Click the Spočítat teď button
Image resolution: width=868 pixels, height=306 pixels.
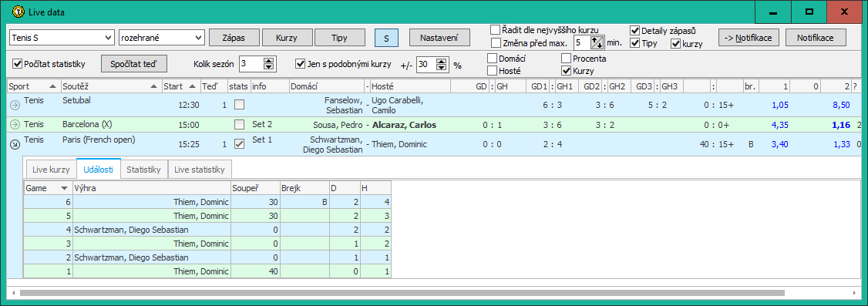133,64
